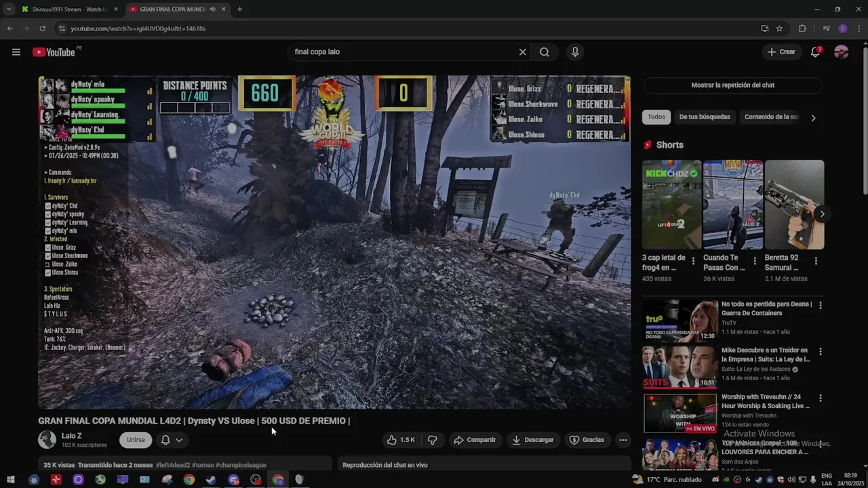Click the video player area
Screen dimensions: 868x488
point(334,242)
